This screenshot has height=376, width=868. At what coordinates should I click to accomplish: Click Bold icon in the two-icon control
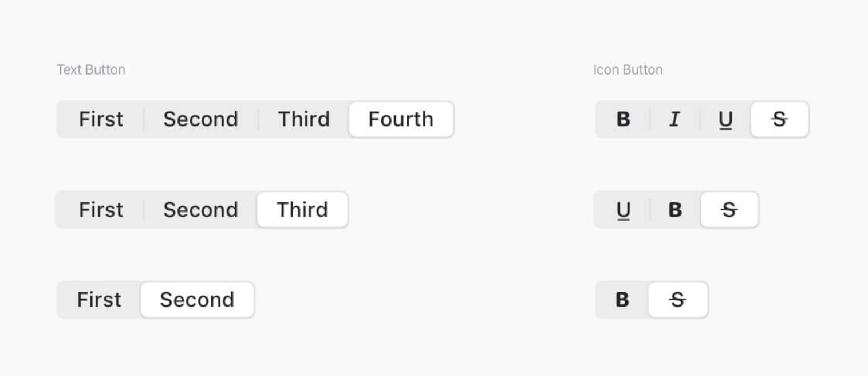pos(622,300)
